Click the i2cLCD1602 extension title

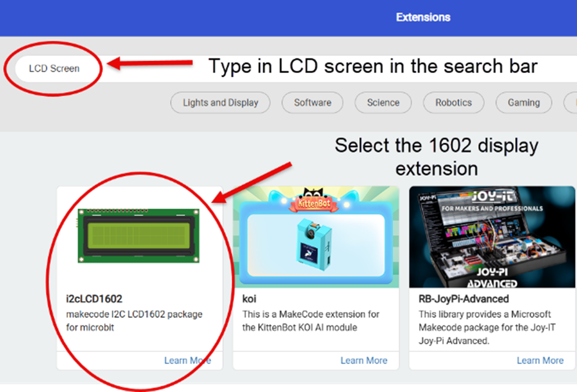pos(94,299)
